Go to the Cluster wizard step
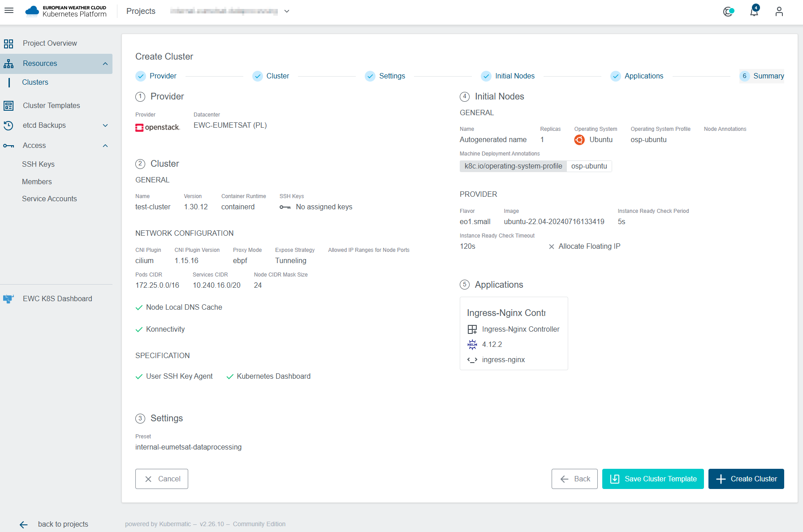The width and height of the screenshot is (803, 532). (271, 76)
